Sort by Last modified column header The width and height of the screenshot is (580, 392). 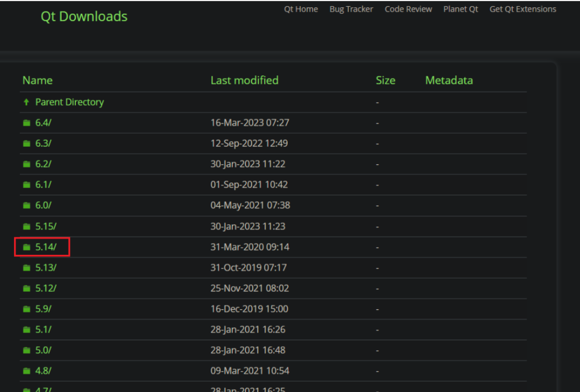[244, 80]
